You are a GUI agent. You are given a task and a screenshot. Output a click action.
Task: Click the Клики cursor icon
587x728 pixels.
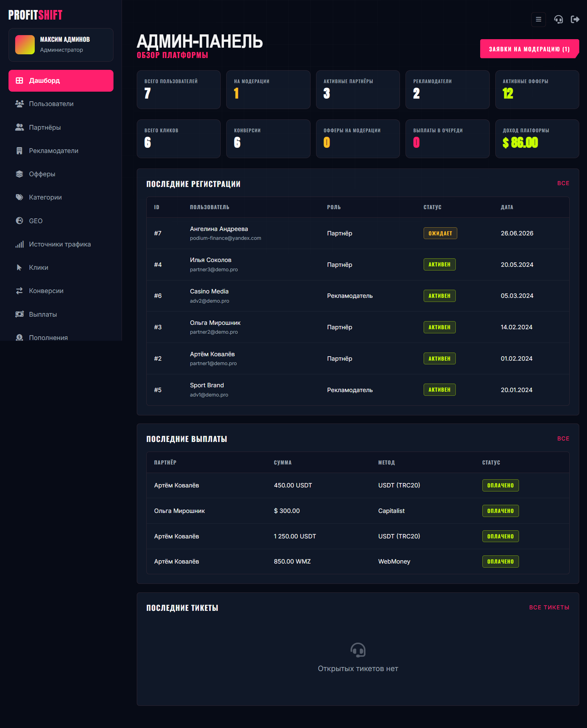tap(20, 268)
